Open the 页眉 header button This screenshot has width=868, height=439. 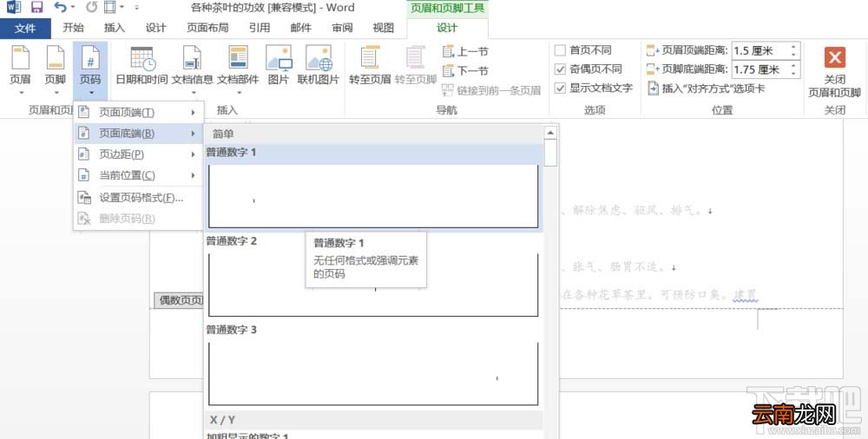(21, 70)
